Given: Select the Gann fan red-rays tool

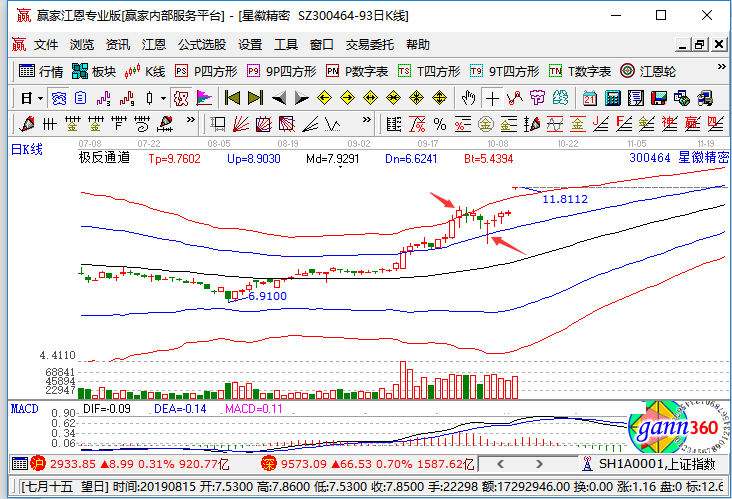Looking at the screenshot, I should coord(241,124).
